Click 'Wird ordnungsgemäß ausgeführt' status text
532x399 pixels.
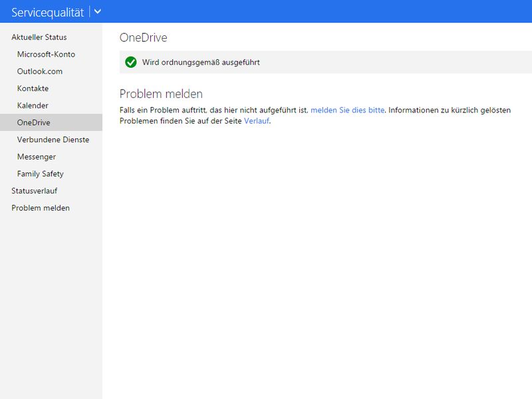pyautogui.click(x=201, y=63)
